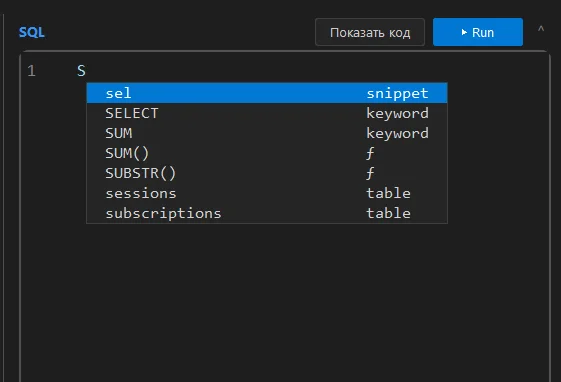Choose the subscriptions table suggestion

[x=267, y=213]
